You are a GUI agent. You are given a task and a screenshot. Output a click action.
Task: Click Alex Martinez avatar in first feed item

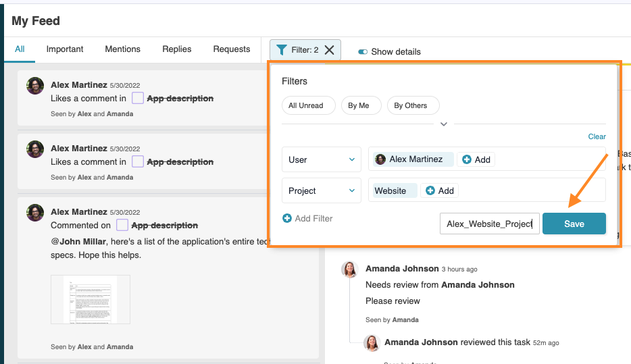pos(35,86)
